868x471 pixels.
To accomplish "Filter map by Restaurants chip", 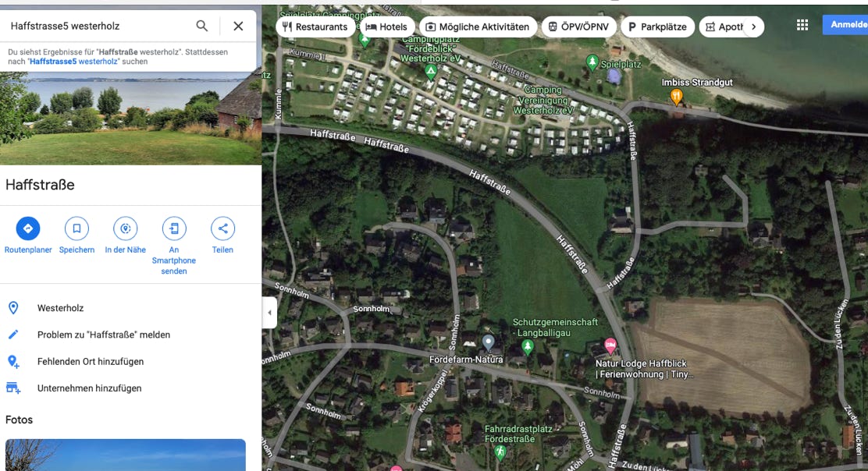I will [315, 27].
